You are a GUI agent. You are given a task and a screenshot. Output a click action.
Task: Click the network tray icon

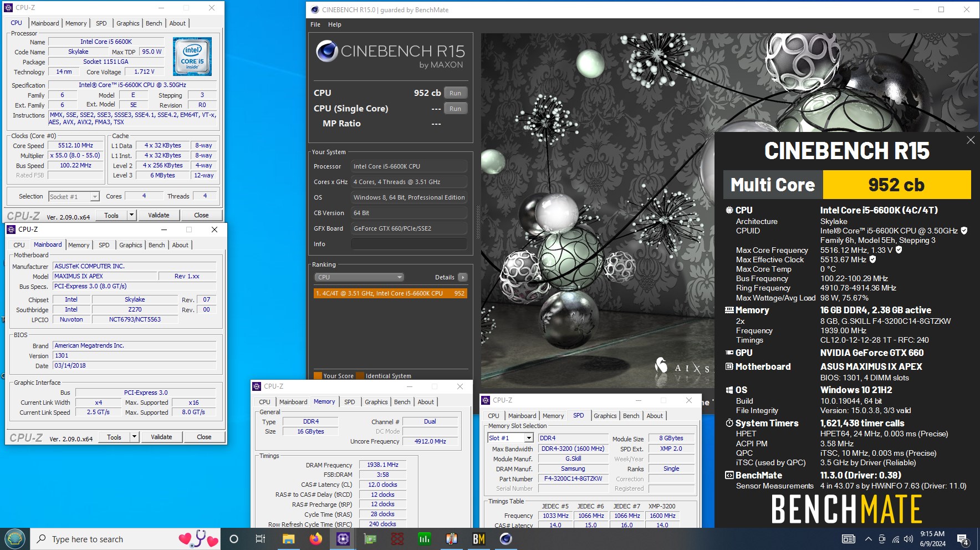(x=895, y=539)
